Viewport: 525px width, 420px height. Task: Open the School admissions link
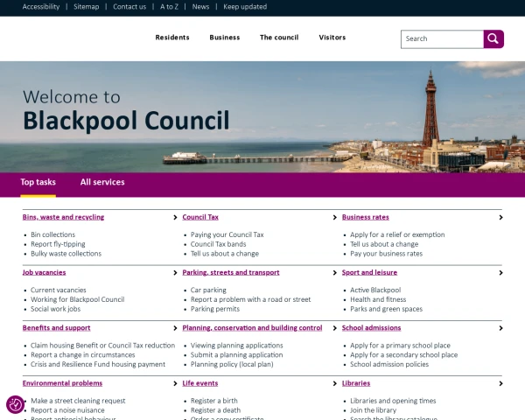pyautogui.click(x=371, y=327)
